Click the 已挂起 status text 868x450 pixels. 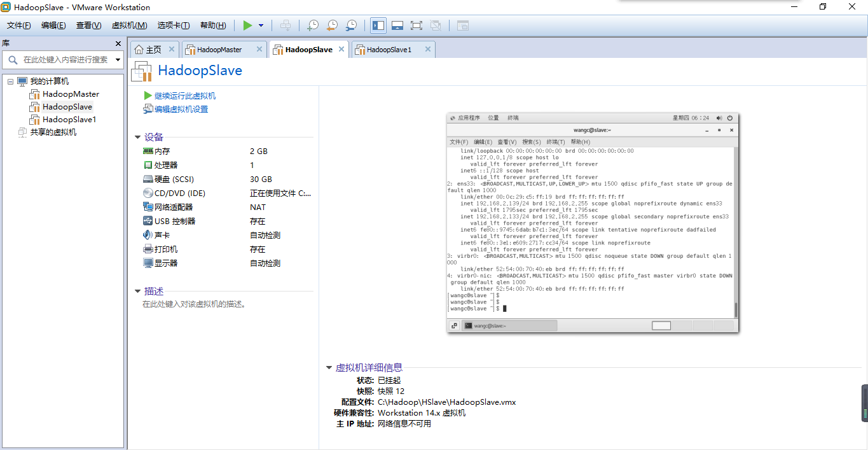[x=389, y=380]
